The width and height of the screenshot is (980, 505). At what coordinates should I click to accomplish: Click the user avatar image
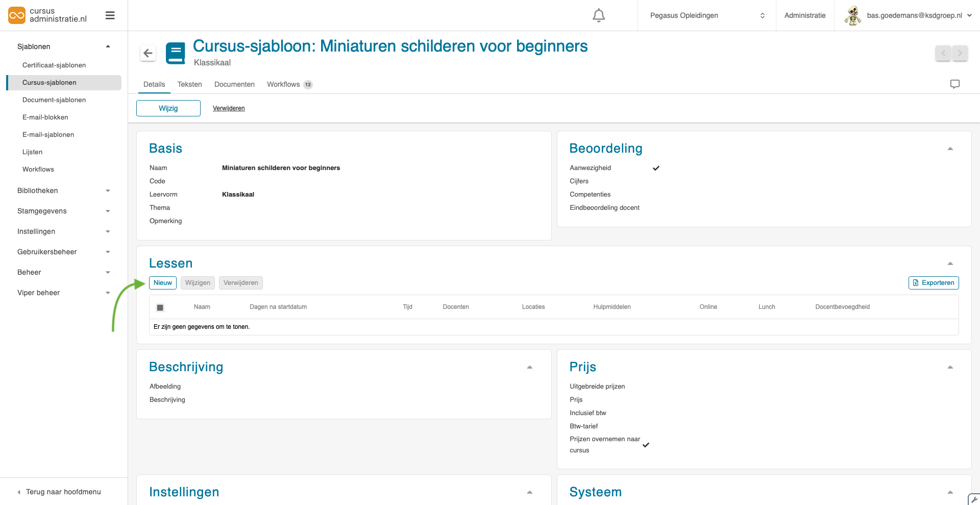(852, 15)
